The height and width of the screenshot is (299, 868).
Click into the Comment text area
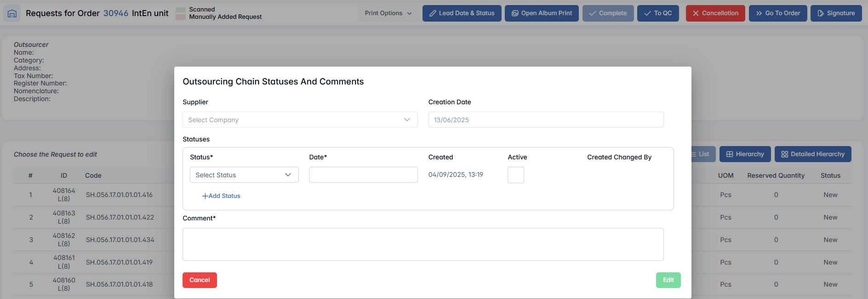pos(423,244)
